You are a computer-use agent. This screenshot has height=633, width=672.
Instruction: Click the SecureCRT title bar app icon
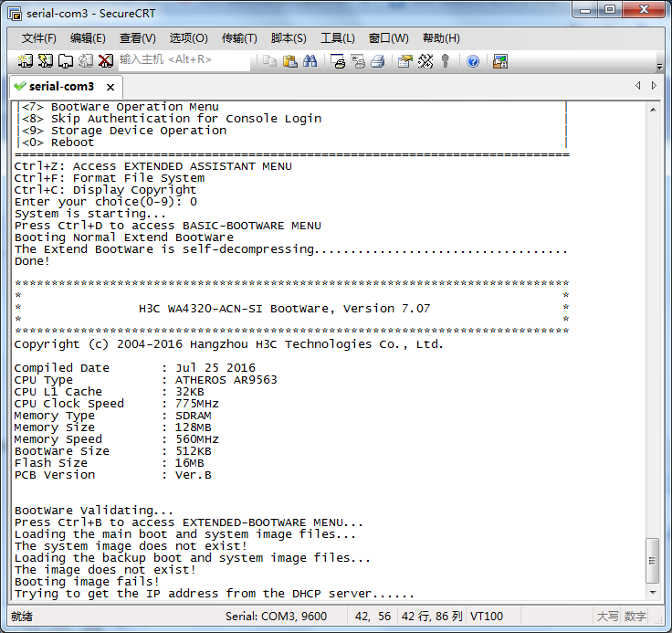[x=15, y=14]
